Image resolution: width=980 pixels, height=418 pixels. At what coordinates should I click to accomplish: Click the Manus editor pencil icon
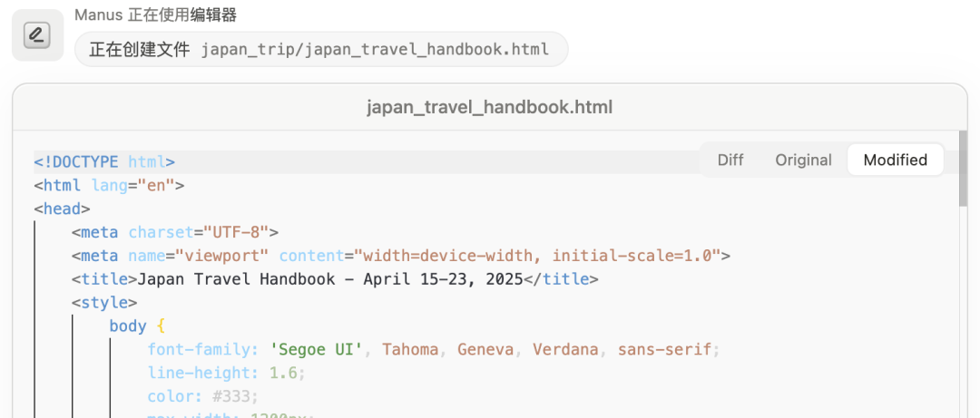pos(36,36)
